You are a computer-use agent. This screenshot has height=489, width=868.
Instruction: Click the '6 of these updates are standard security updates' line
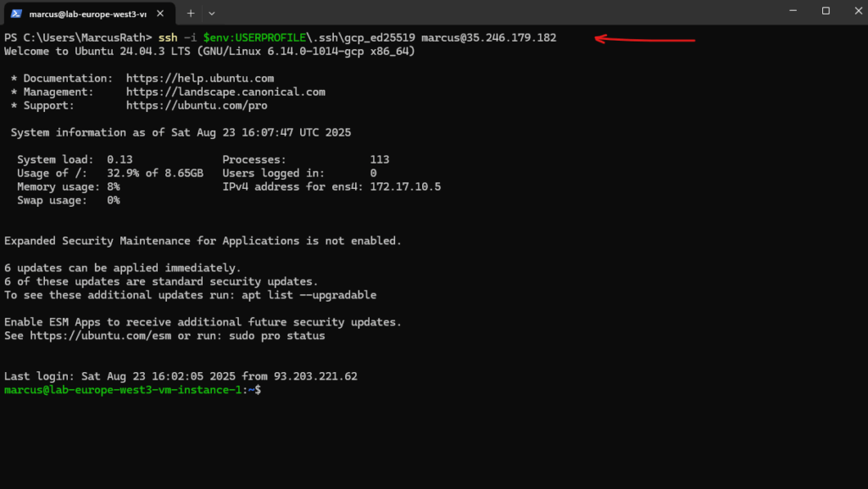pos(161,281)
